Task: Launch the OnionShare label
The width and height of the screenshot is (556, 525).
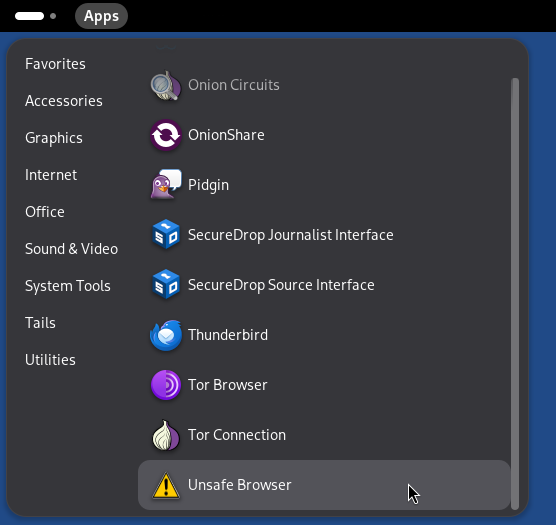Action: [x=226, y=135]
